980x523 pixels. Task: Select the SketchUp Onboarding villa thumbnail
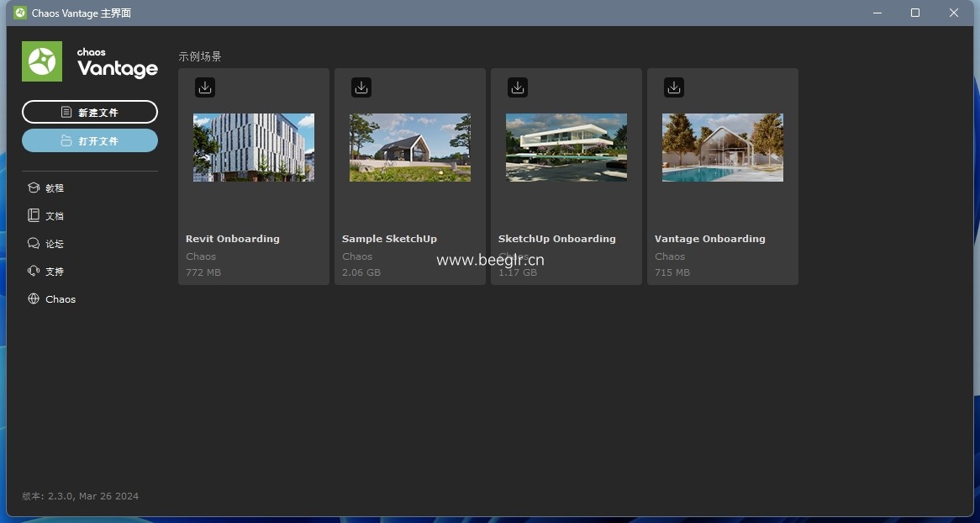[x=566, y=148]
